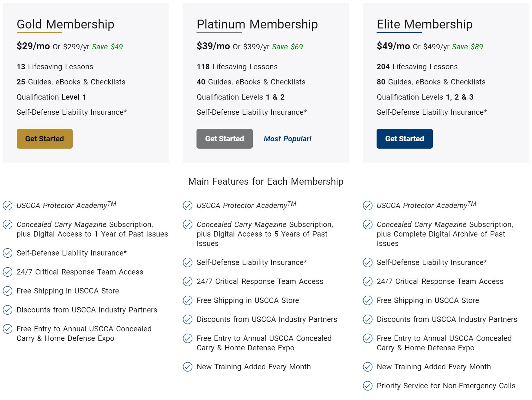Click checkmark beside Elite Concealed Carry Magazine

368,225
